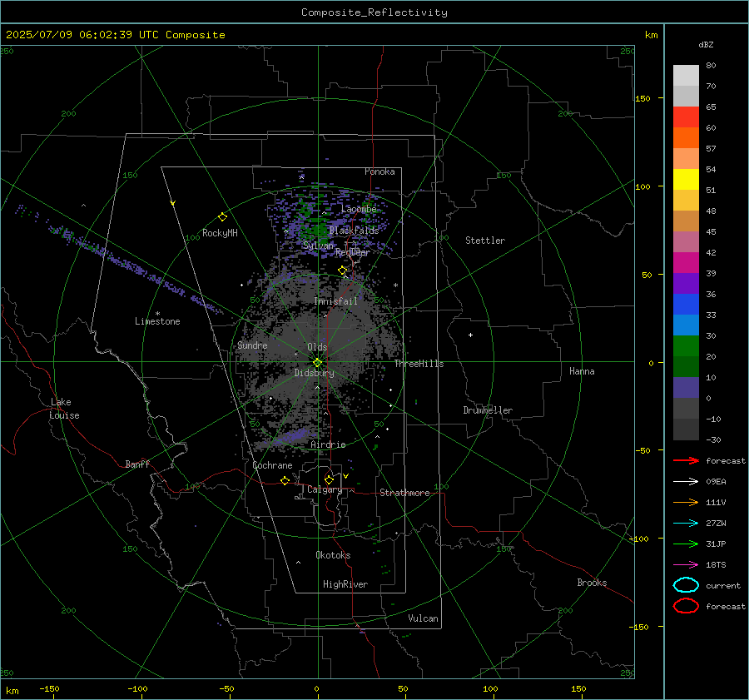Click the Okotoks city label

coord(334,554)
